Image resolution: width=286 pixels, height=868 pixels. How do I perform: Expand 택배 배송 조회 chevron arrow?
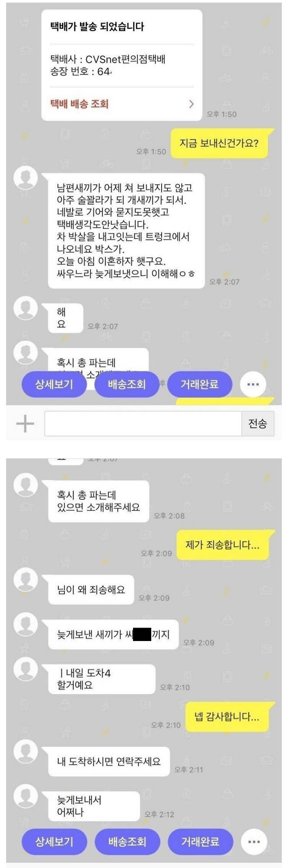pos(191,104)
